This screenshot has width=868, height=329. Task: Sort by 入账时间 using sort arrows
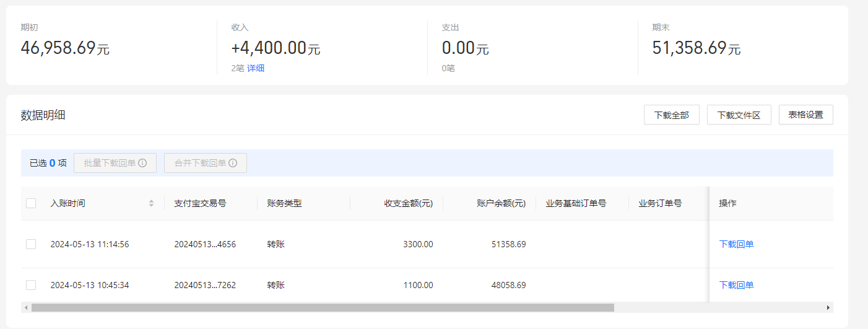pyautogui.click(x=151, y=203)
